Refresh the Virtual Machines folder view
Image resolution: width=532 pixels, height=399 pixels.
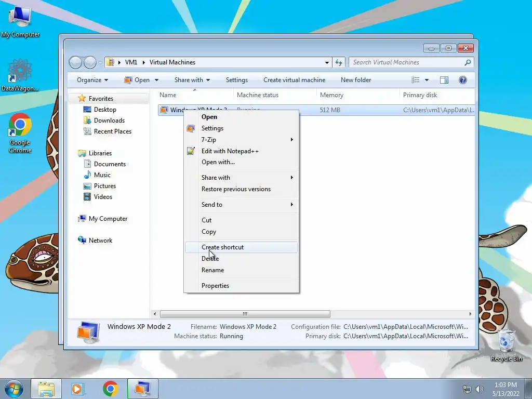click(x=339, y=62)
